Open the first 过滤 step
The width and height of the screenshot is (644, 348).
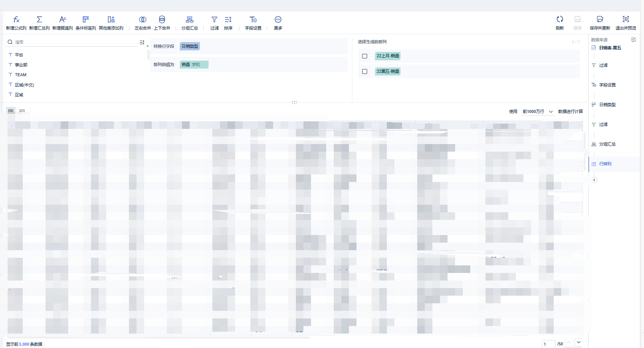pos(603,65)
